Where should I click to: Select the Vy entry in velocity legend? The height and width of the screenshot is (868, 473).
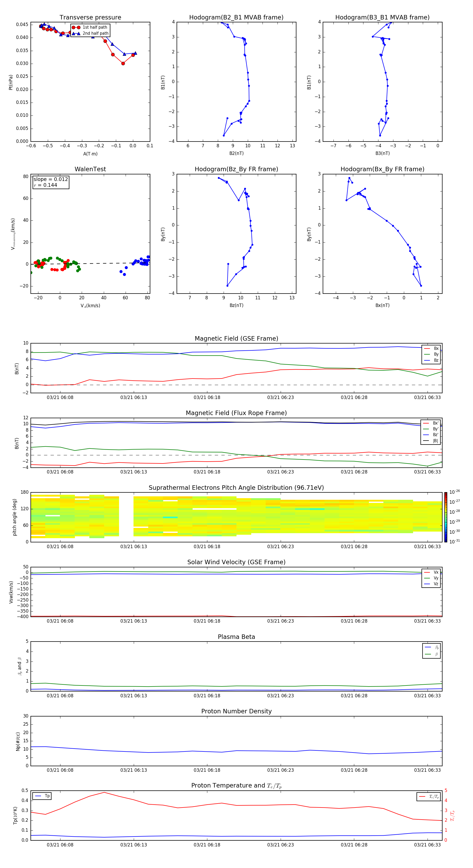point(431,578)
